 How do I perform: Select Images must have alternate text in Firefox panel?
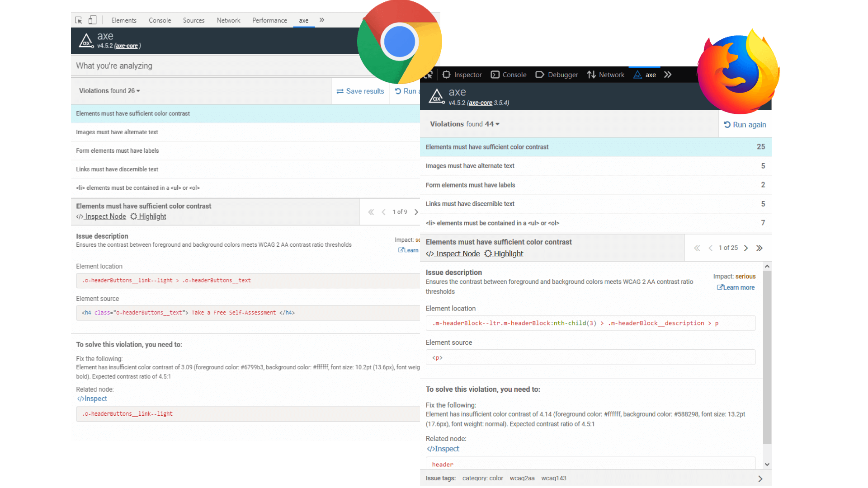coord(596,166)
